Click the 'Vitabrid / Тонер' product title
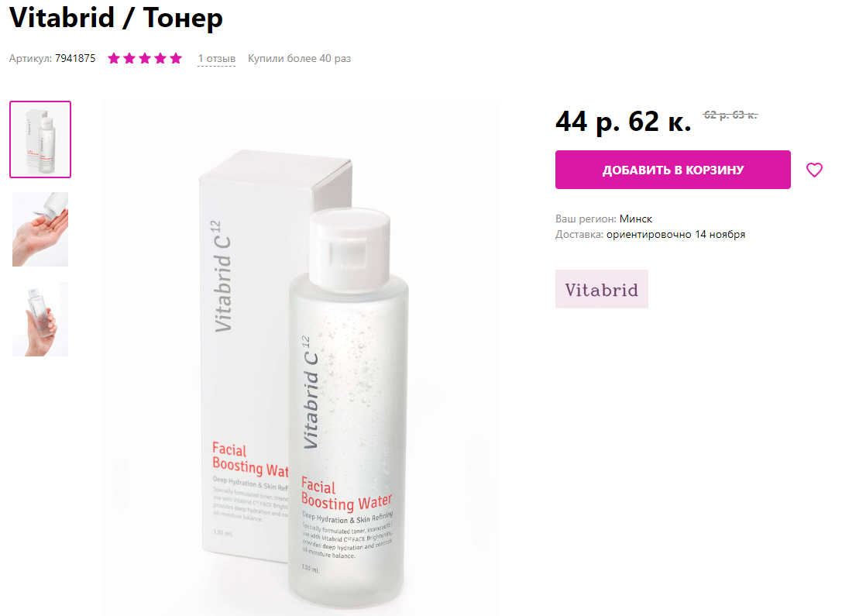This screenshot has height=616, width=842. tap(116, 18)
